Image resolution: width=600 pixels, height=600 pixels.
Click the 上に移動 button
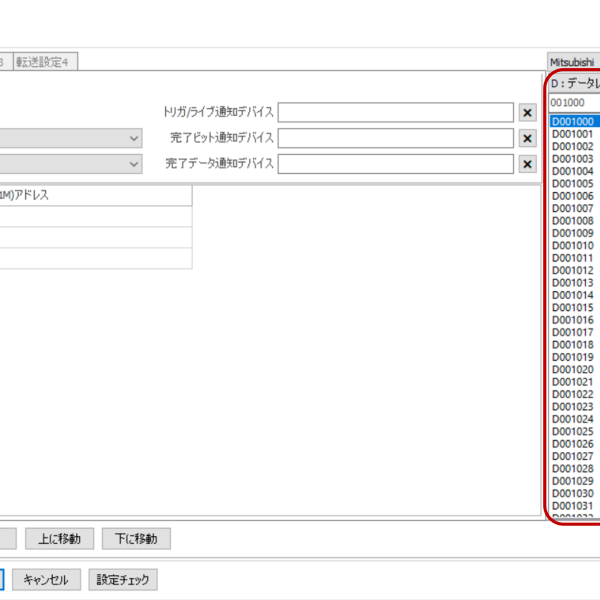[x=60, y=539]
